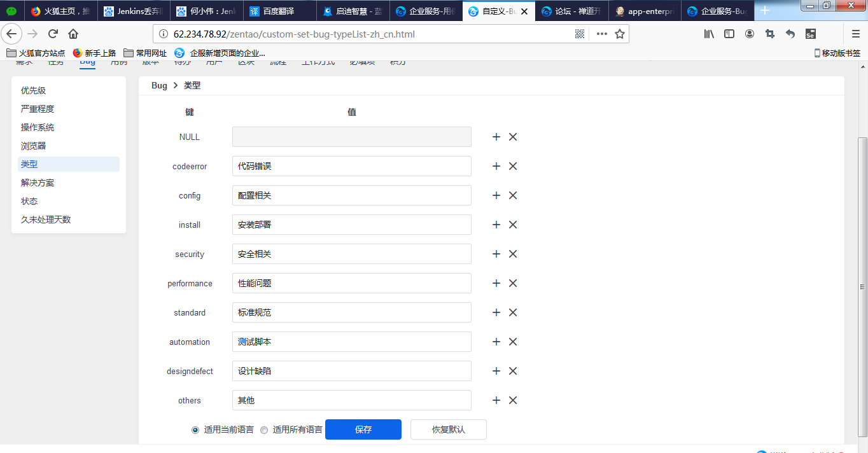Open the Firefox hamburger menu
The image size is (868, 453).
click(x=856, y=34)
